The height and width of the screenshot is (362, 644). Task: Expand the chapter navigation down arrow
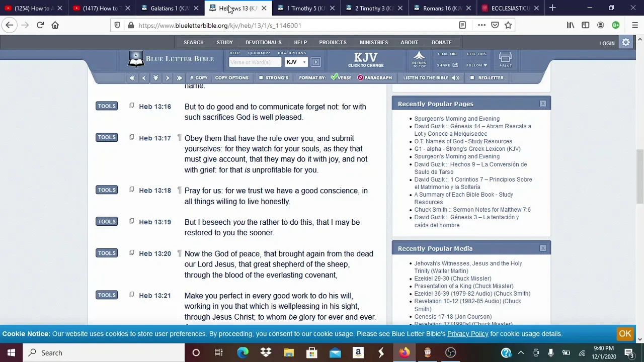pyautogui.click(x=156, y=78)
